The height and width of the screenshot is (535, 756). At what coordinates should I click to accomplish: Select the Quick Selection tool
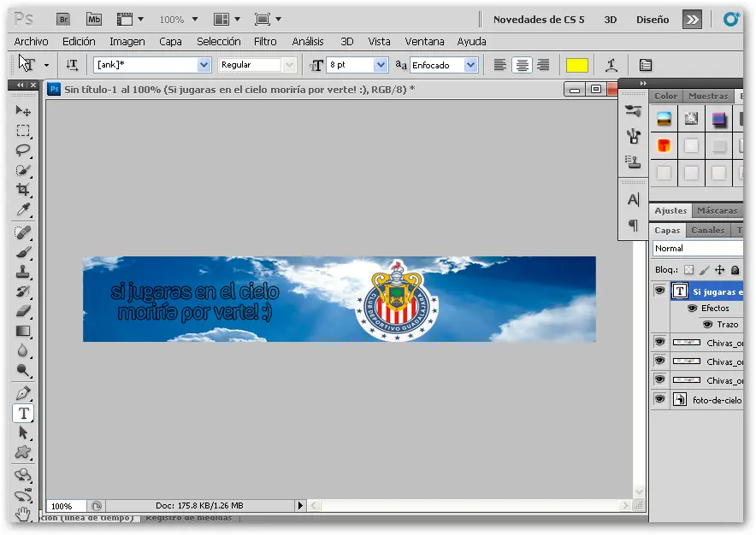(22, 170)
